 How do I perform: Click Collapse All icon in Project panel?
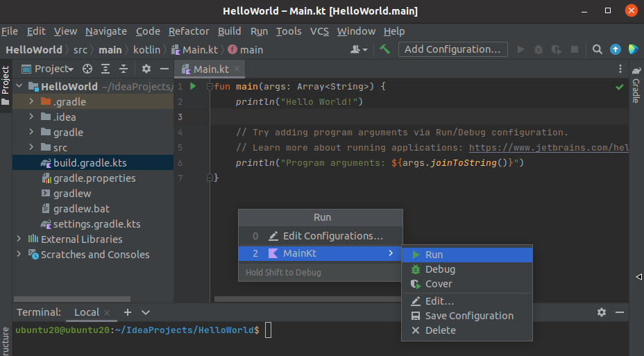(123, 69)
